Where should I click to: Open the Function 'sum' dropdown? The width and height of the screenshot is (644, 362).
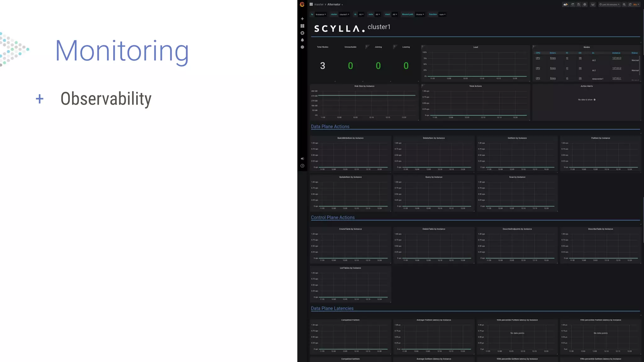click(x=442, y=14)
